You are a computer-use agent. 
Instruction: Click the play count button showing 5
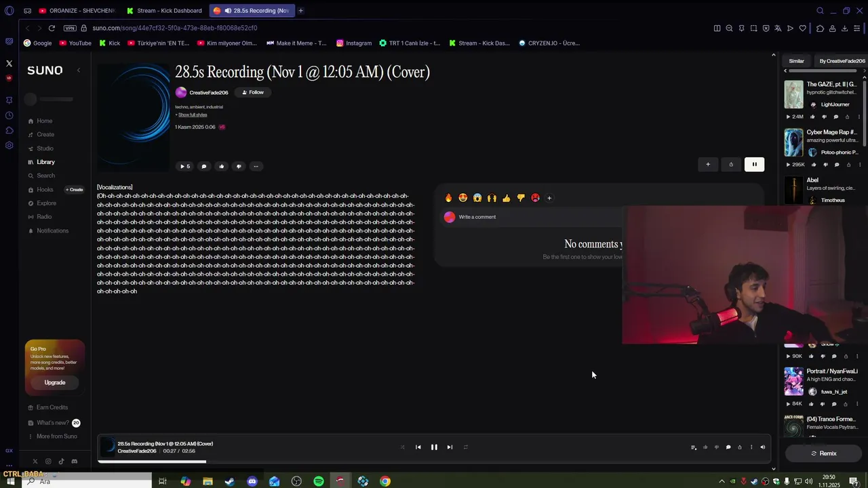point(184,166)
